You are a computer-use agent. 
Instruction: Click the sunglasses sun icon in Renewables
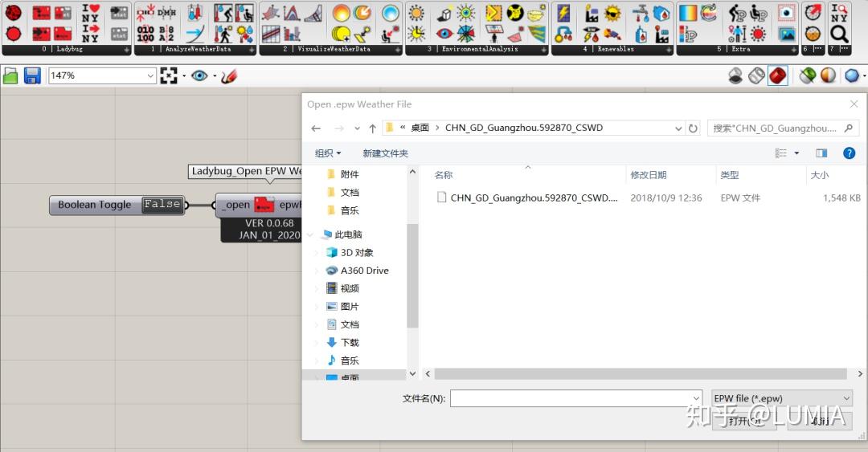click(x=612, y=14)
